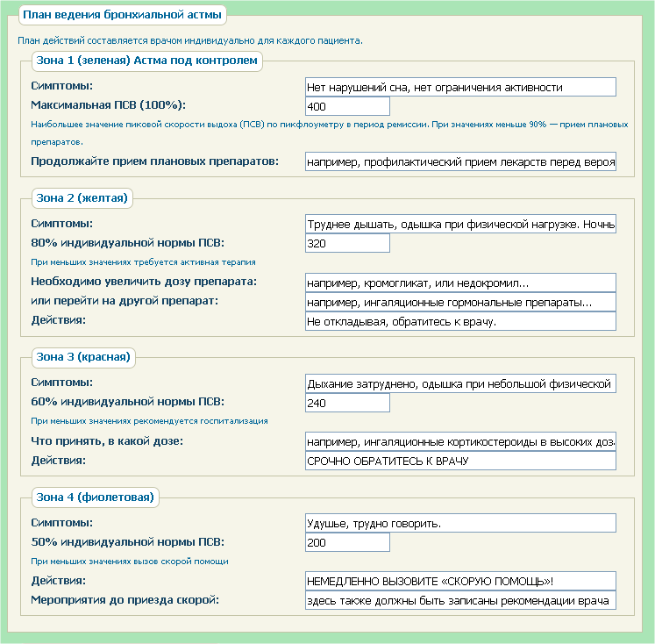Click the hint 'При меньших значениях рекомендуется госпитализация'
Viewport: 655px width, 644px height.
[150, 421]
